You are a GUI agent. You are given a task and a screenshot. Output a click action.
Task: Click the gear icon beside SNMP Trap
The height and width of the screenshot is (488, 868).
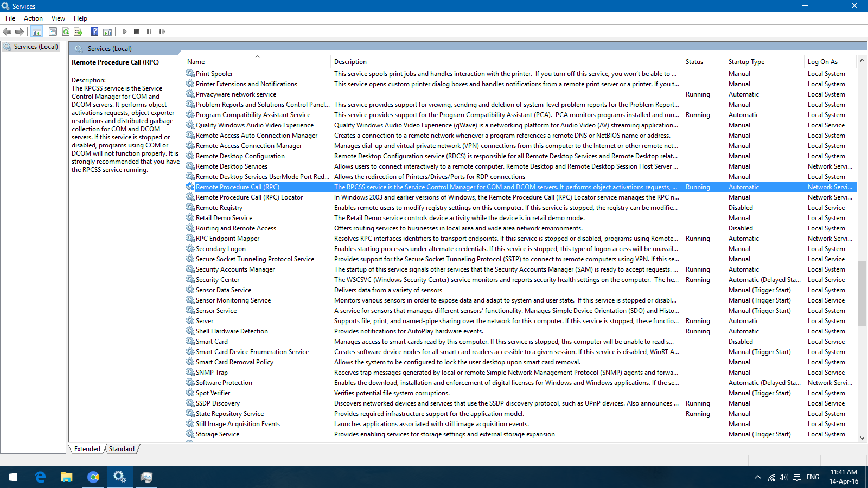pos(190,372)
